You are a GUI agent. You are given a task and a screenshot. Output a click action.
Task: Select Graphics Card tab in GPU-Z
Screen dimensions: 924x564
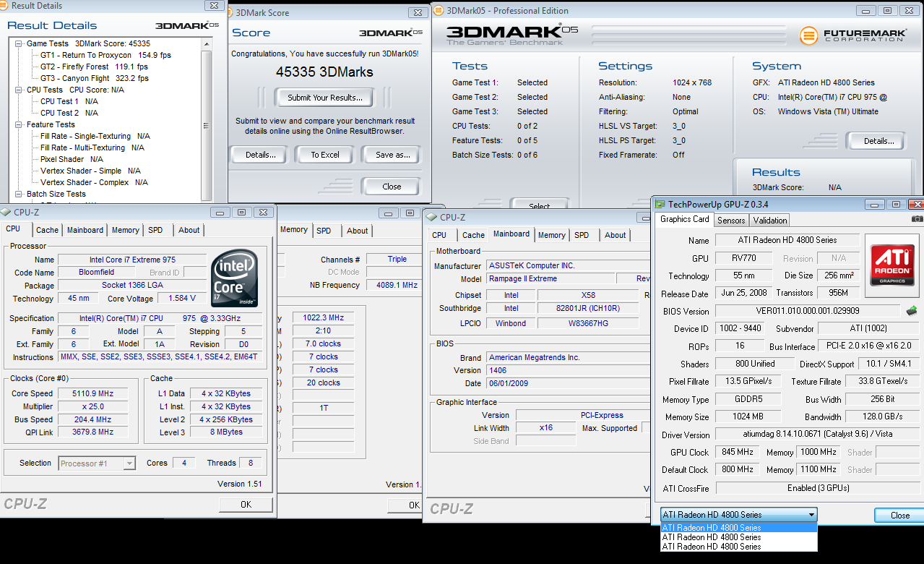click(685, 219)
